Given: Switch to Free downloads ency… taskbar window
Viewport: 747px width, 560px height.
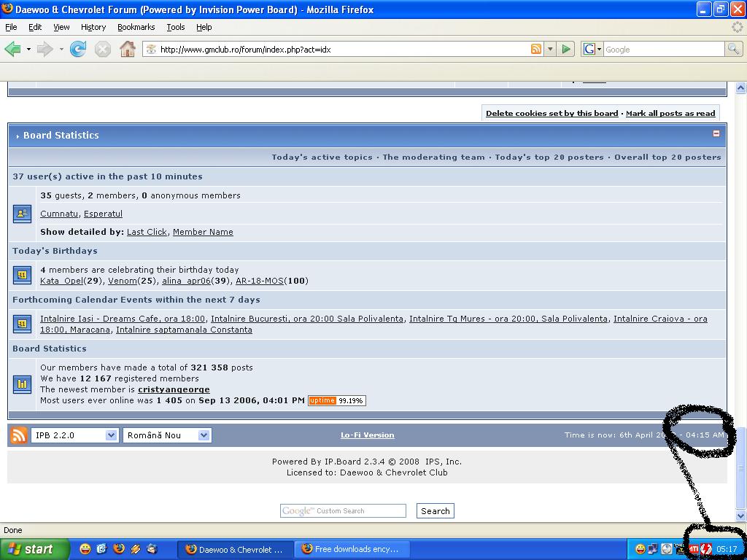Looking at the screenshot, I should [x=351, y=549].
